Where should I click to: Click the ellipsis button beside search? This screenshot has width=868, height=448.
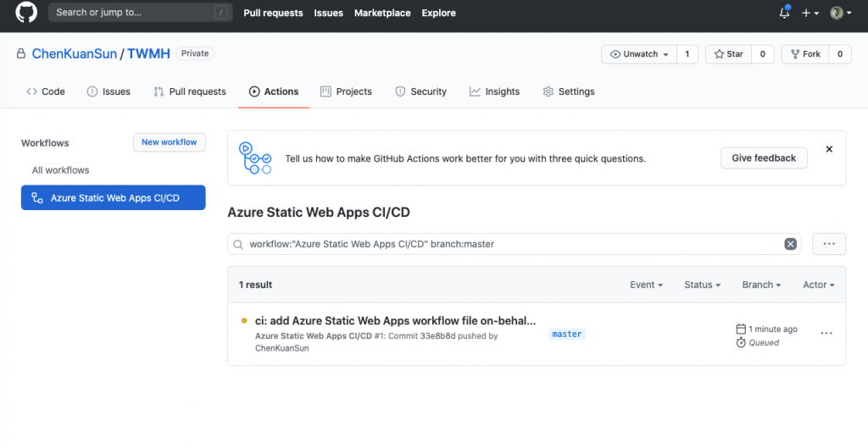pyautogui.click(x=829, y=244)
